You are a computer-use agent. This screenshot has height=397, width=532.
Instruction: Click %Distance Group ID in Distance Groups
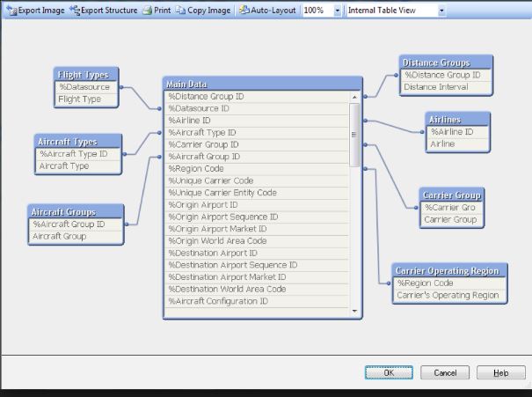(x=446, y=75)
